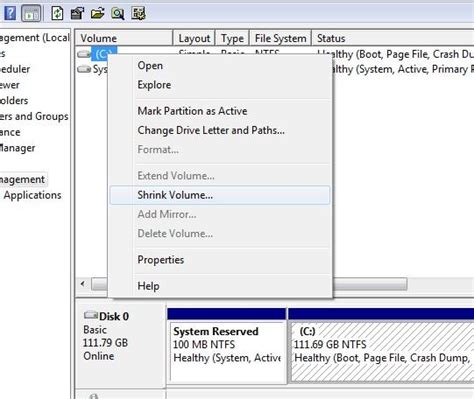Click the 'Basic' text under Disk 0
Screen dimensions: 474x399
95,330
